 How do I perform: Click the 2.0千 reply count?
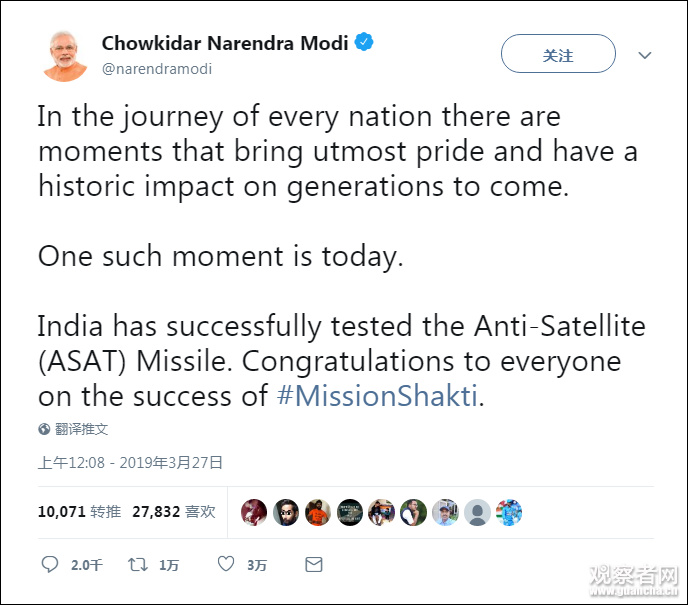pos(87,566)
